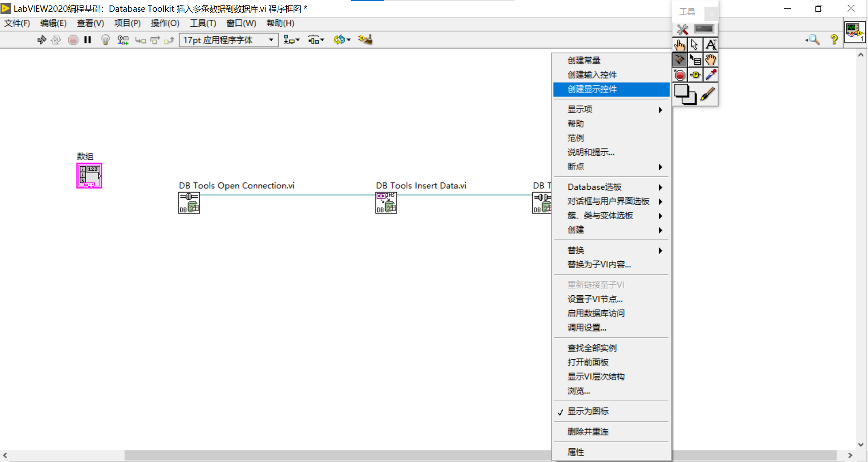This screenshot has width=868, height=462.
Task: Click 启用数据库访问 menu entry
Action: (x=596, y=313)
